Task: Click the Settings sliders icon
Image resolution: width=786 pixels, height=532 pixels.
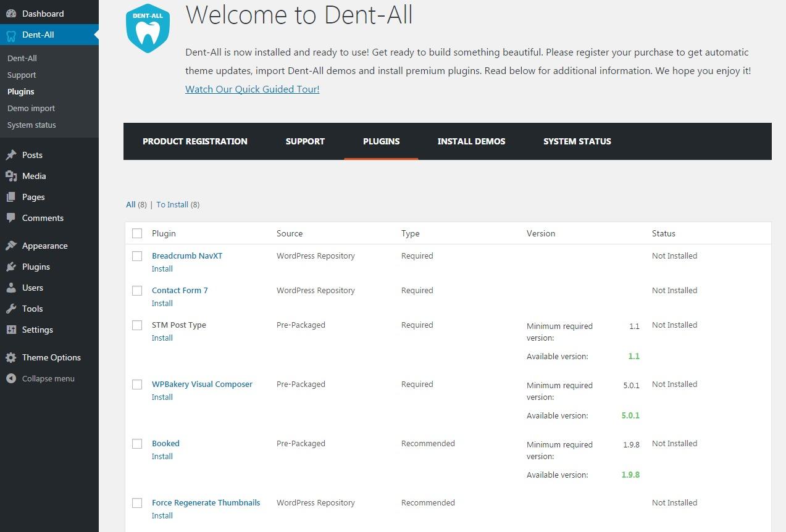Action: pyautogui.click(x=11, y=330)
